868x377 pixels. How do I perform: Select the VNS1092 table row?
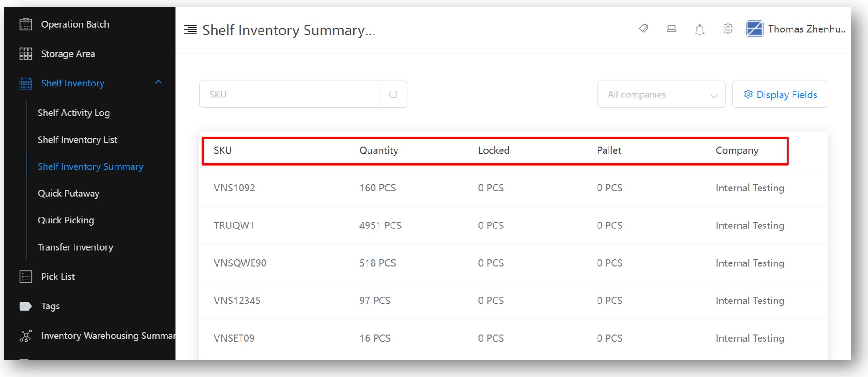pos(513,188)
